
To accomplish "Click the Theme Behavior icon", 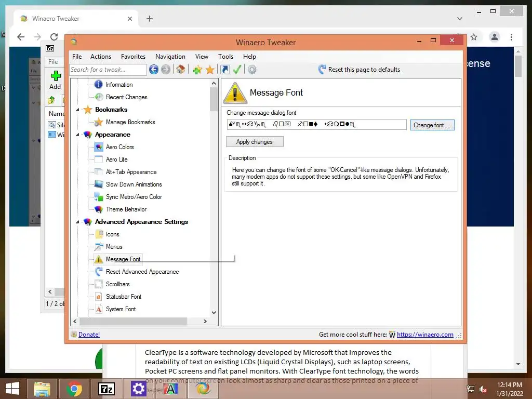I will tap(99, 209).
